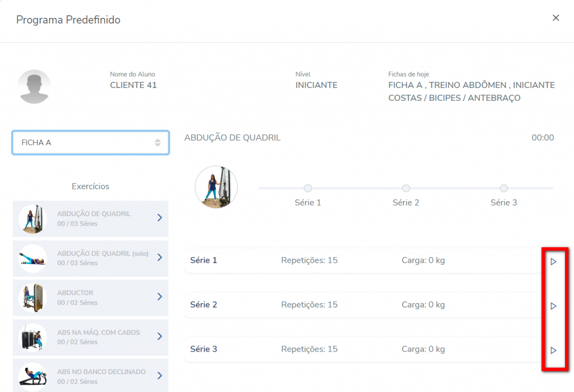Play Série 3 of the exercise
This screenshot has height=392, width=574.
point(553,350)
